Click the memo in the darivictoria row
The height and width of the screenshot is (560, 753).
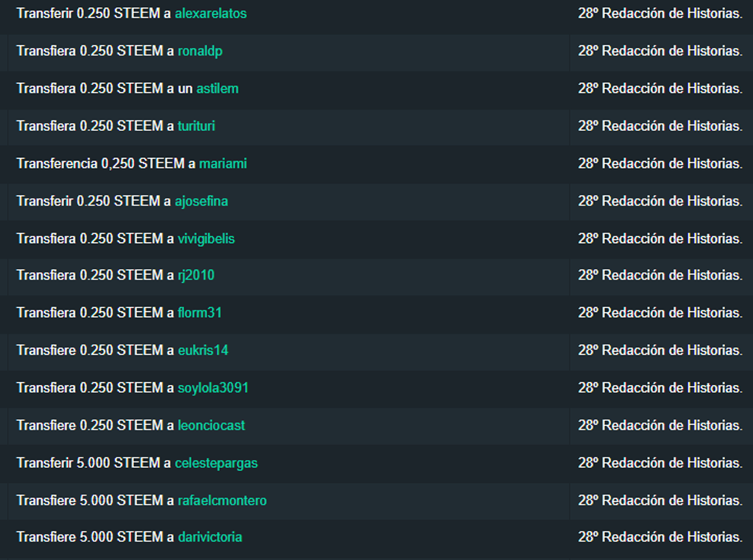pos(660,537)
